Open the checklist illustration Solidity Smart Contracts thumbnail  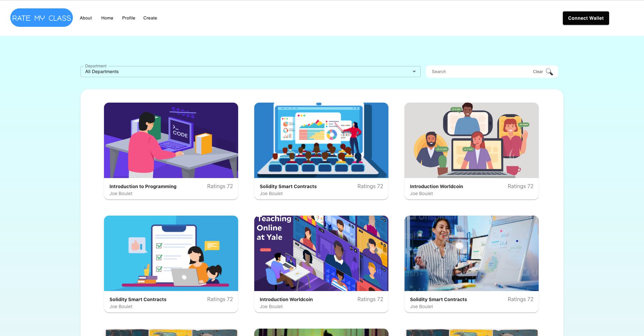tap(171, 253)
